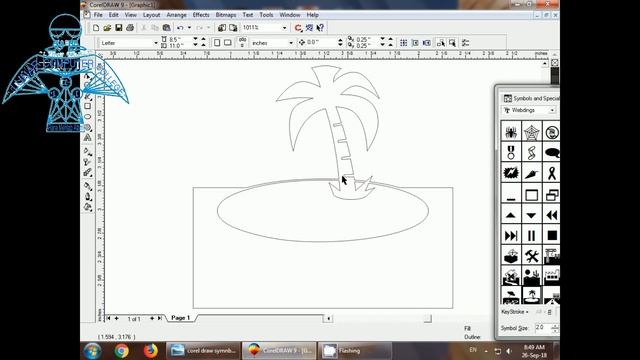The width and height of the screenshot is (640, 360).
Task: Click the Corel application launcher icon
Action: [298, 28]
